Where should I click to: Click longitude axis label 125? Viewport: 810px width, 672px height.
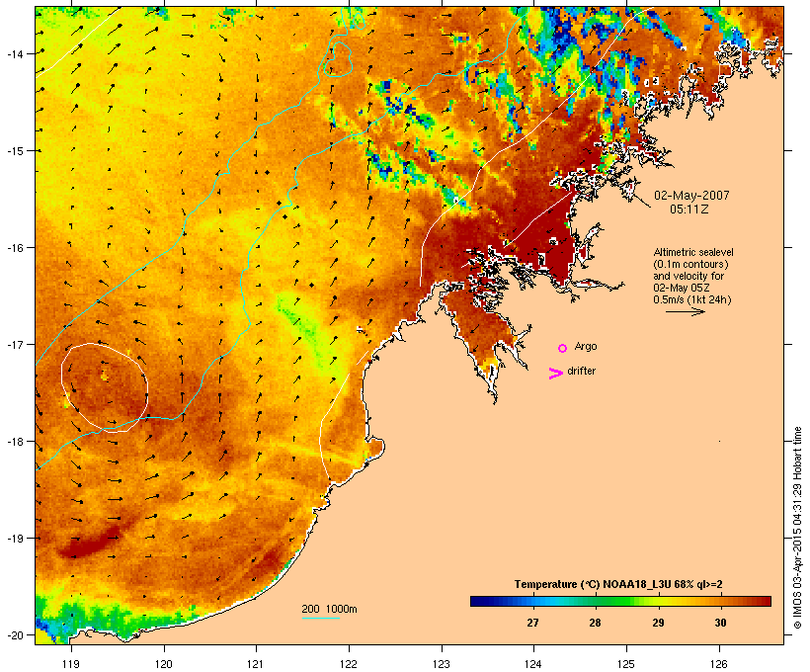tap(626, 664)
